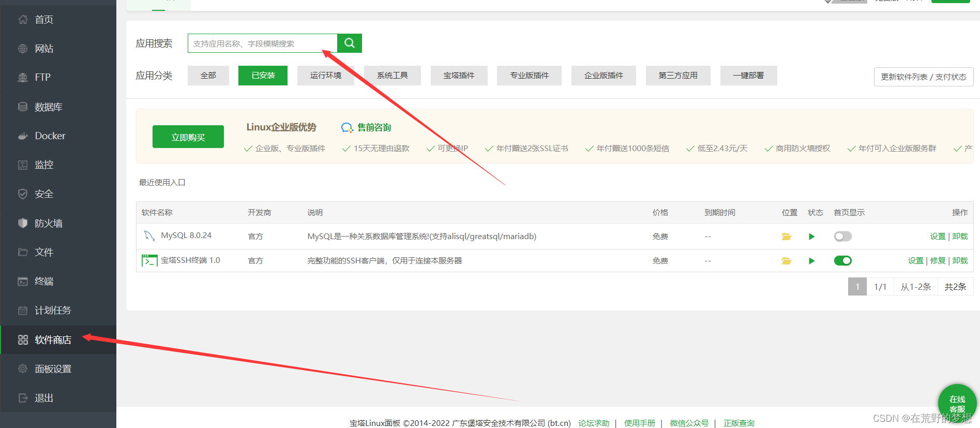The width and height of the screenshot is (980, 428).
Task: Enable homepage display toggle for MySQL
Action: [843, 237]
